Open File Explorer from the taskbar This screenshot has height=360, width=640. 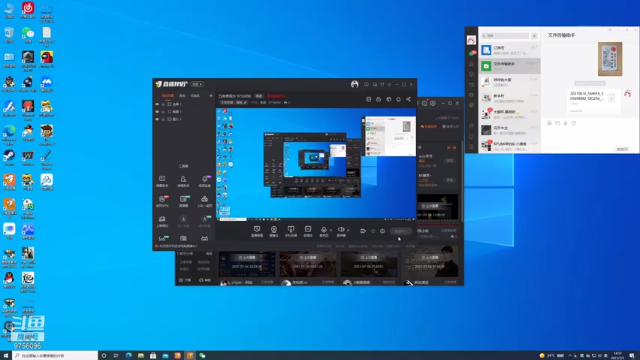141,356
